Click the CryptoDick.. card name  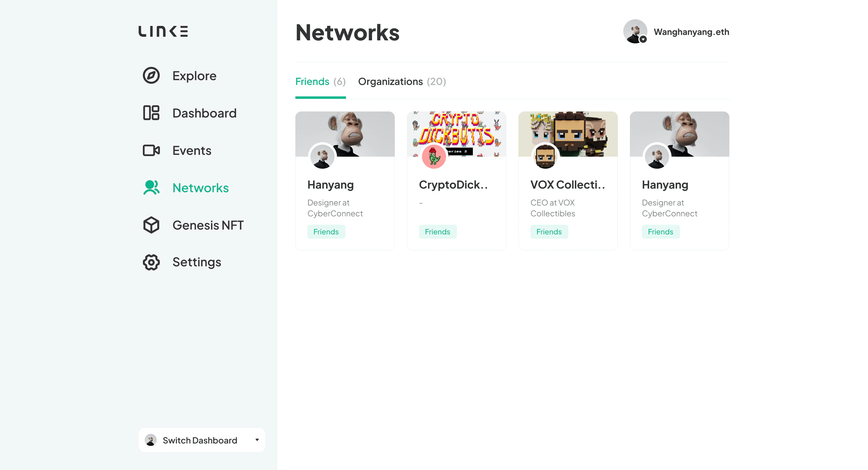coord(453,185)
